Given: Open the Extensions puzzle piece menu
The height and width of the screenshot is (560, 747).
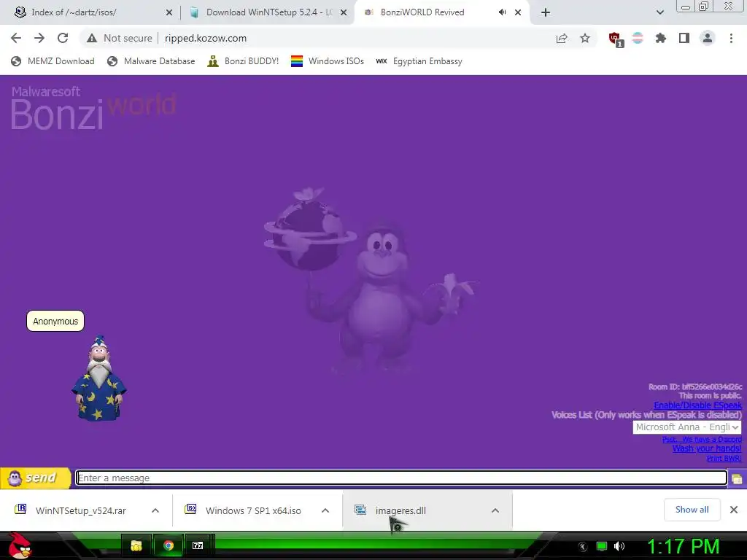Looking at the screenshot, I should (x=661, y=38).
